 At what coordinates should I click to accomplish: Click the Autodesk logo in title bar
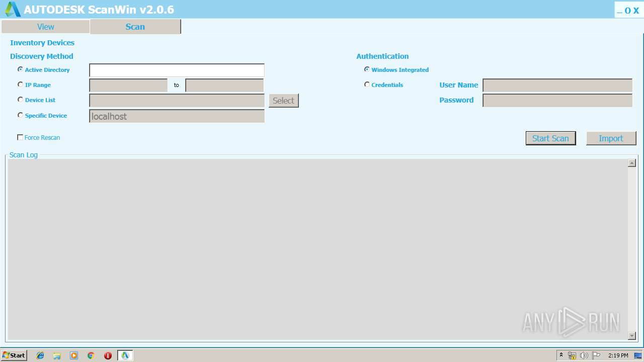13,9
